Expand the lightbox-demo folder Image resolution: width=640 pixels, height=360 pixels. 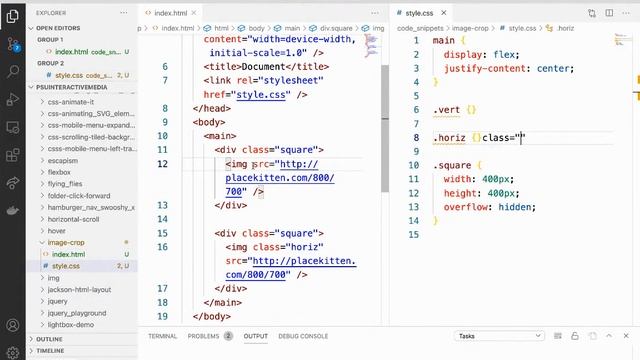tap(71, 325)
